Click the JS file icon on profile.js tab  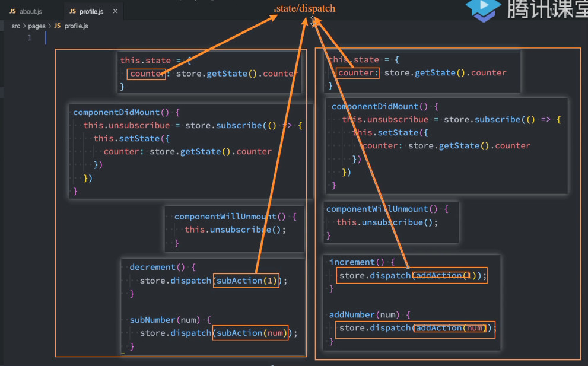click(73, 11)
